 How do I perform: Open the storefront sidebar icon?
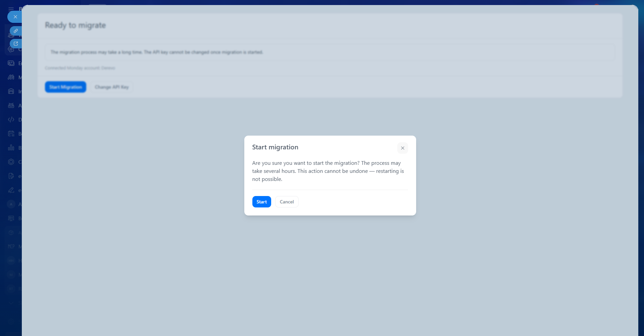pyautogui.click(x=11, y=91)
